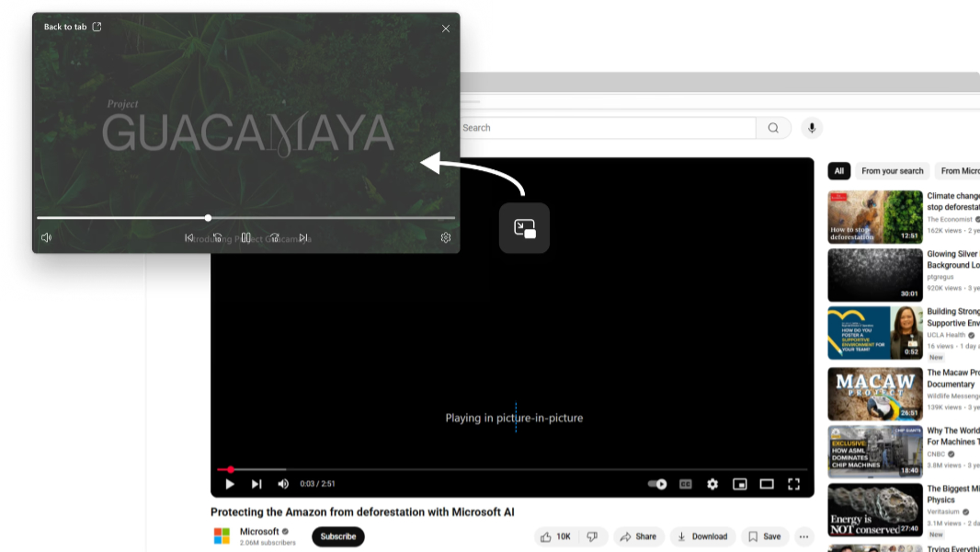Start a voice search with the microphone
The image size is (980, 552).
[812, 128]
